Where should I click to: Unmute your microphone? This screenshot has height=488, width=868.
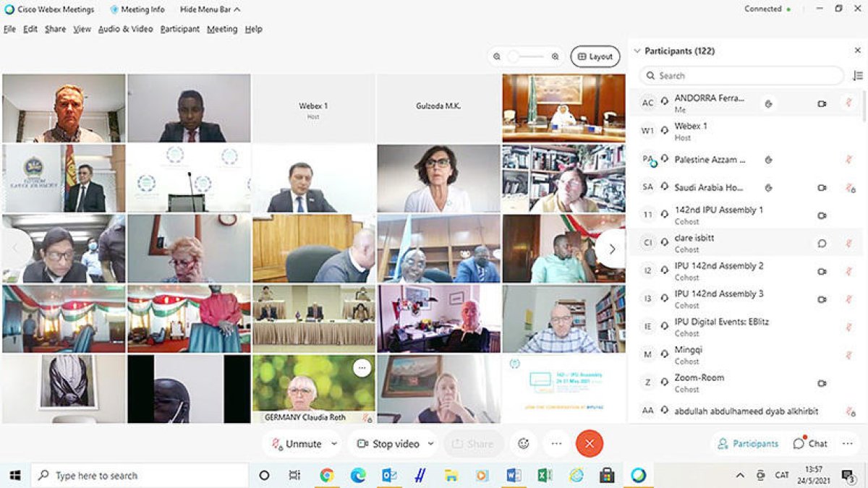tap(297, 443)
